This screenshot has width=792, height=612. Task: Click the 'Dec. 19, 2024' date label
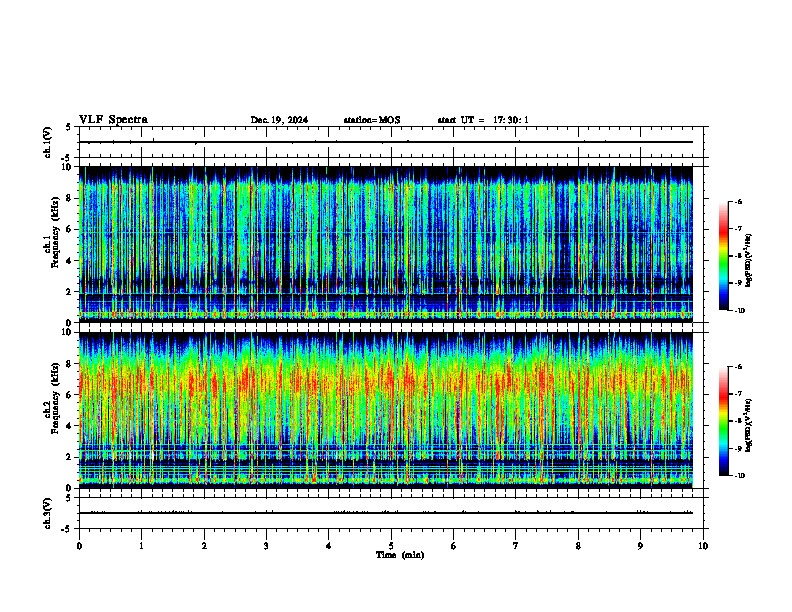pyautogui.click(x=279, y=120)
